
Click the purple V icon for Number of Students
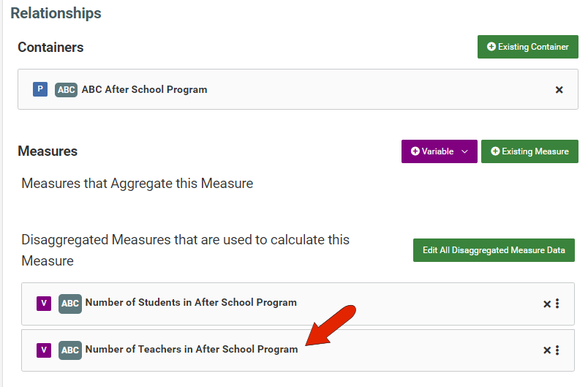click(44, 304)
